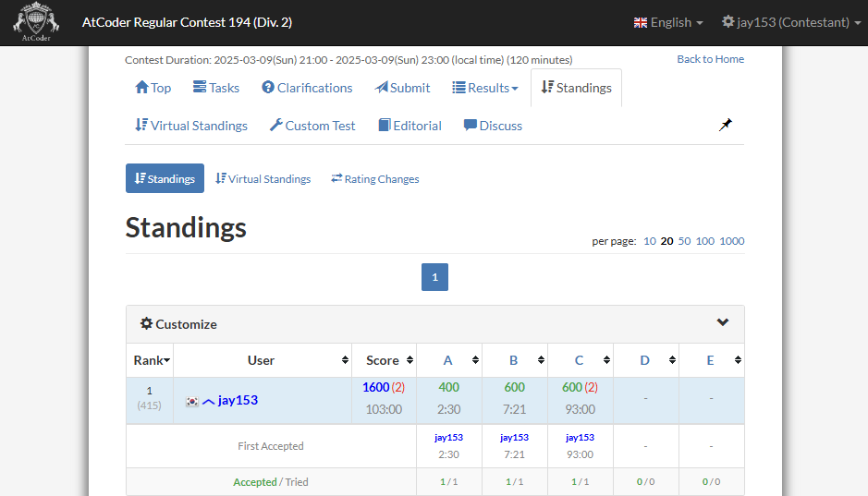
Task: Click the Back to Home link
Action: (710, 59)
